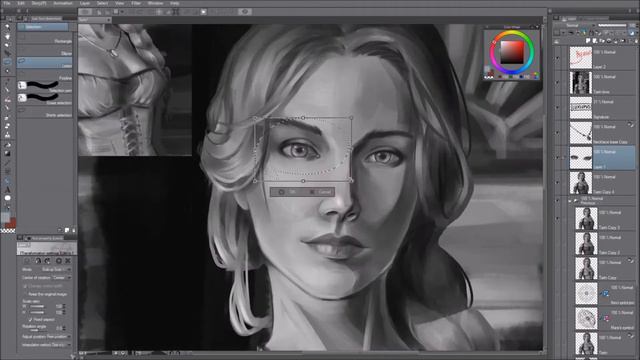Image resolution: width=640 pixels, height=360 pixels.
Task: Open the View menu
Action: pyautogui.click(x=119, y=3)
